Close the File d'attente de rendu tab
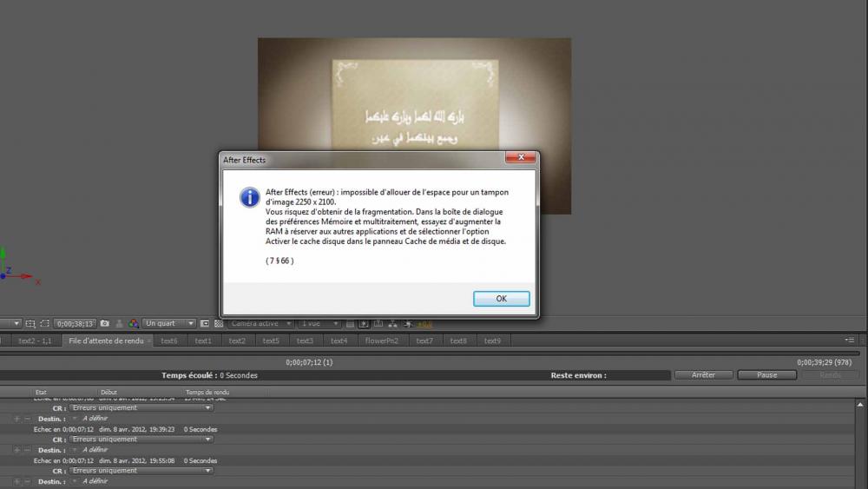This screenshot has width=868, height=489. pos(149,340)
